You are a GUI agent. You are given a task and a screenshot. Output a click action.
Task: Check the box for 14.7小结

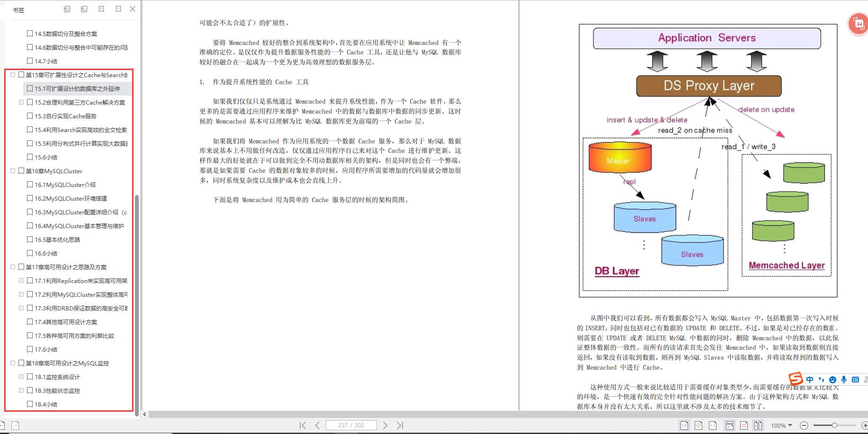30,61
